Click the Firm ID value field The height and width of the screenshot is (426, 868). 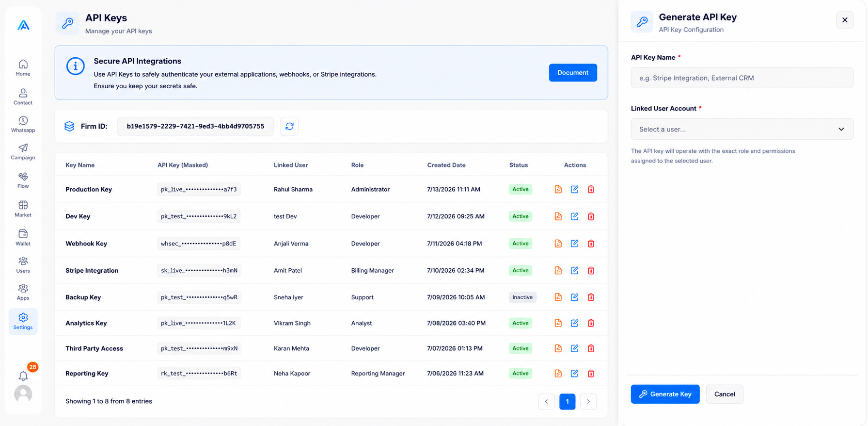[x=195, y=126]
